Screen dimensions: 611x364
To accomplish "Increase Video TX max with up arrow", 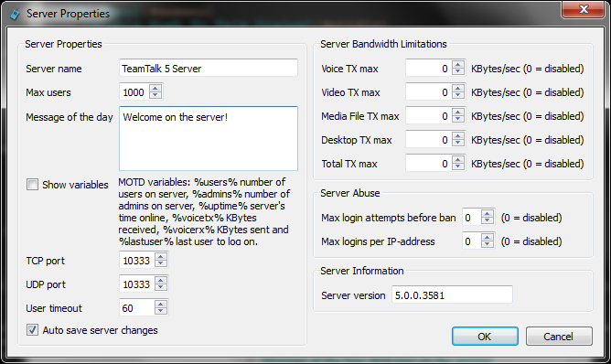I will (x=458, y=88).
